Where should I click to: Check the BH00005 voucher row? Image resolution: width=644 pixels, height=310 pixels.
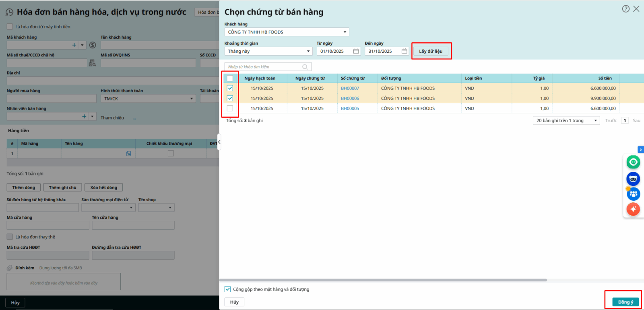[230, 108]
